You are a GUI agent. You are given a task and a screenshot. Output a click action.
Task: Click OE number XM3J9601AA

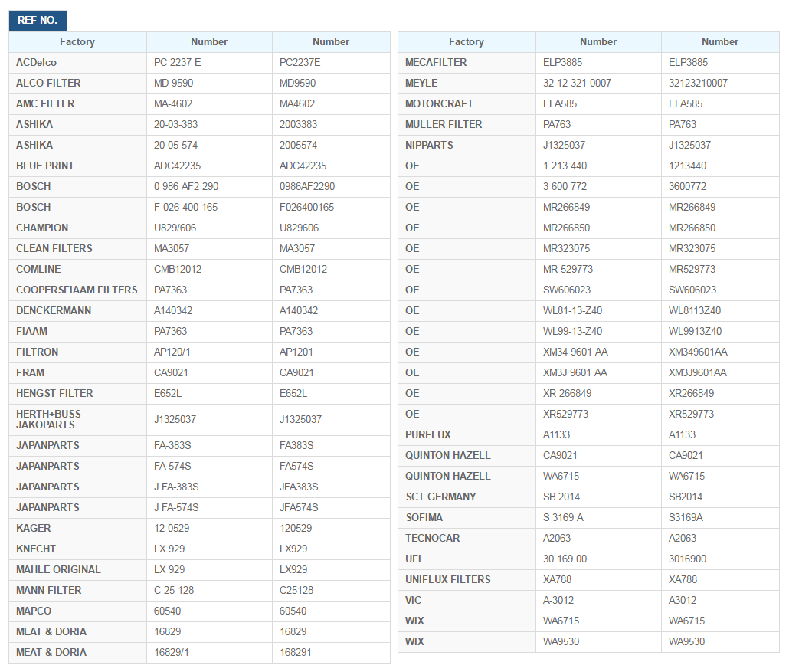click(697, 372)
